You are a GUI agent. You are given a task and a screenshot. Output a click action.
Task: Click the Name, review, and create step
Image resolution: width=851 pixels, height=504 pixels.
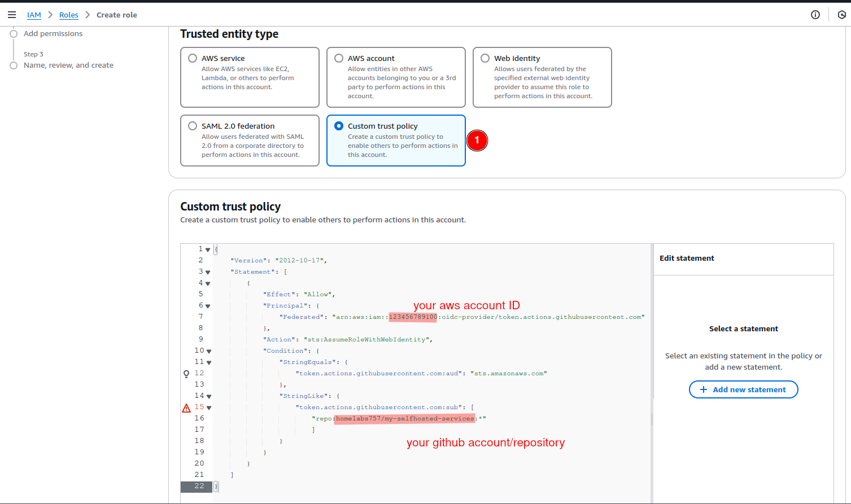[68, 65]
